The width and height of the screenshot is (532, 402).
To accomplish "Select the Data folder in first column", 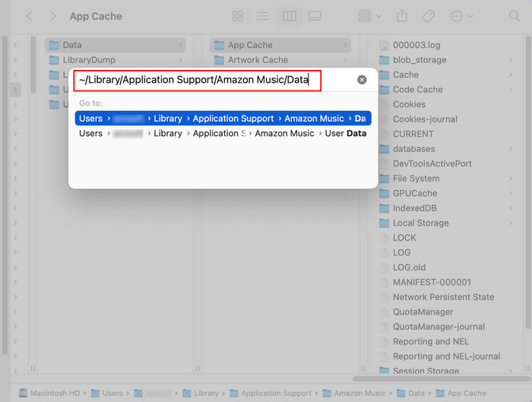I will (116, 45).
